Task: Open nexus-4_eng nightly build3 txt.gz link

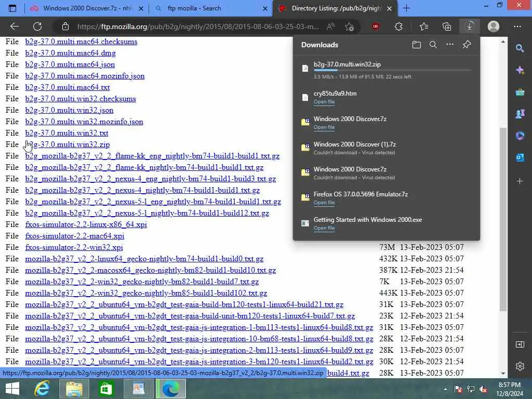Action: [150, 179]
